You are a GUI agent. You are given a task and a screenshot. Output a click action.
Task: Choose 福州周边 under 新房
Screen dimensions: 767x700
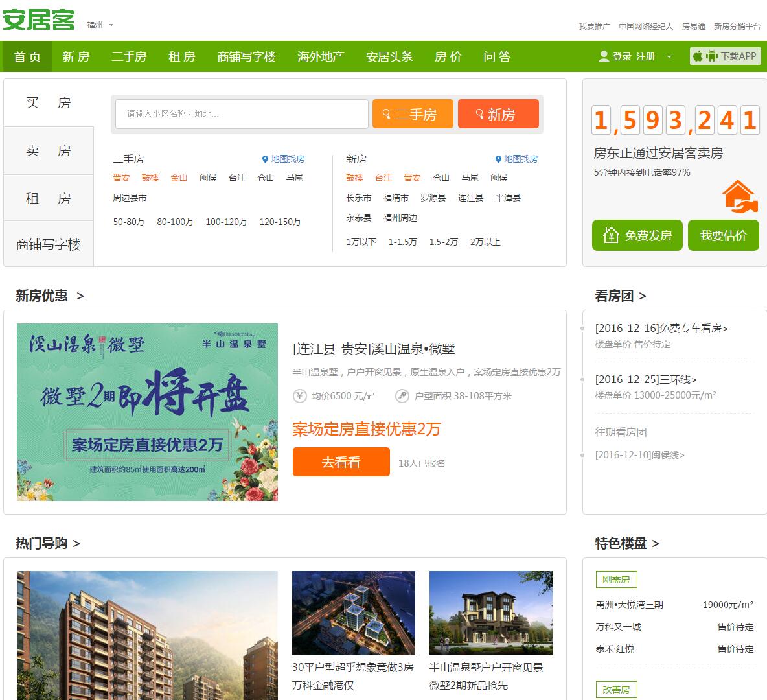[x=400, y=218]
